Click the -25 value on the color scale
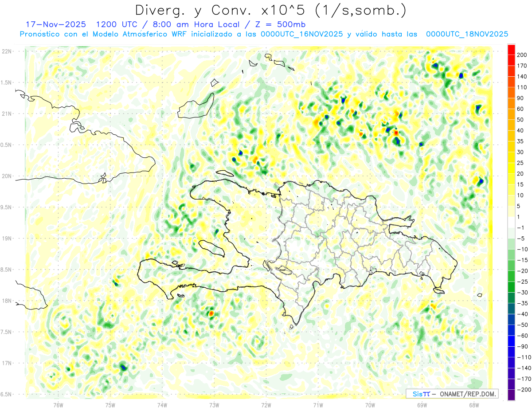Image resolution: width=532 pixels, height=411 pixels. tap(524, 282)
